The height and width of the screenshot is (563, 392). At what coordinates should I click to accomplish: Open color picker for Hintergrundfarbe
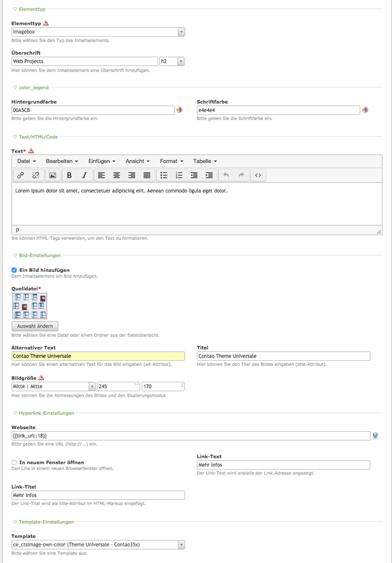tap(179, 110)
